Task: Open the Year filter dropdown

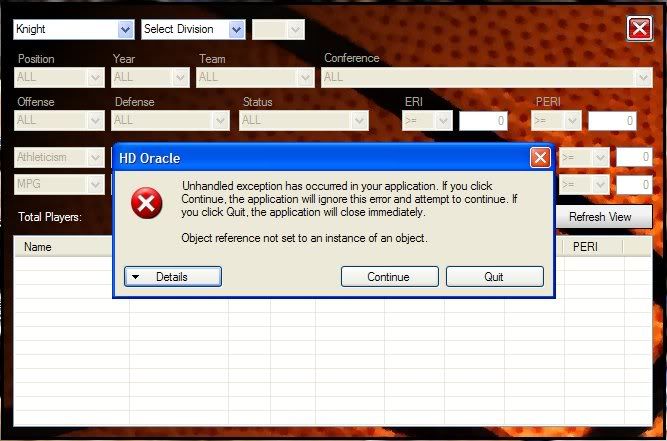Action: tap(180, 77)
